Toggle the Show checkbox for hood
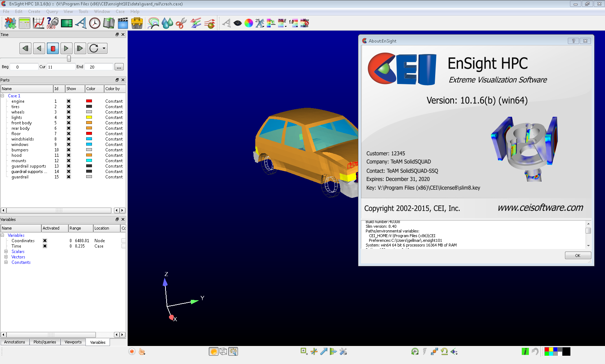The height and width of the screenshot is (364, 605). point(69,155)
